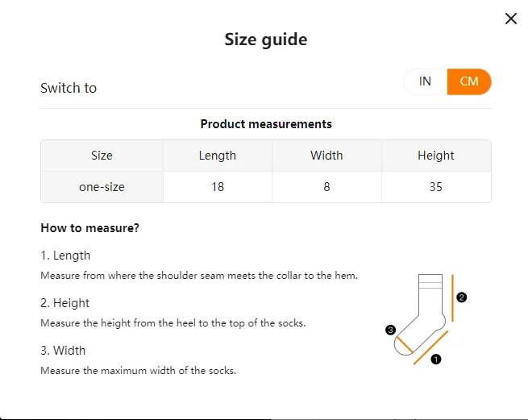528x420 pixels.
Task: Click marker 1 on sock diagram
Action: (436, 360)
